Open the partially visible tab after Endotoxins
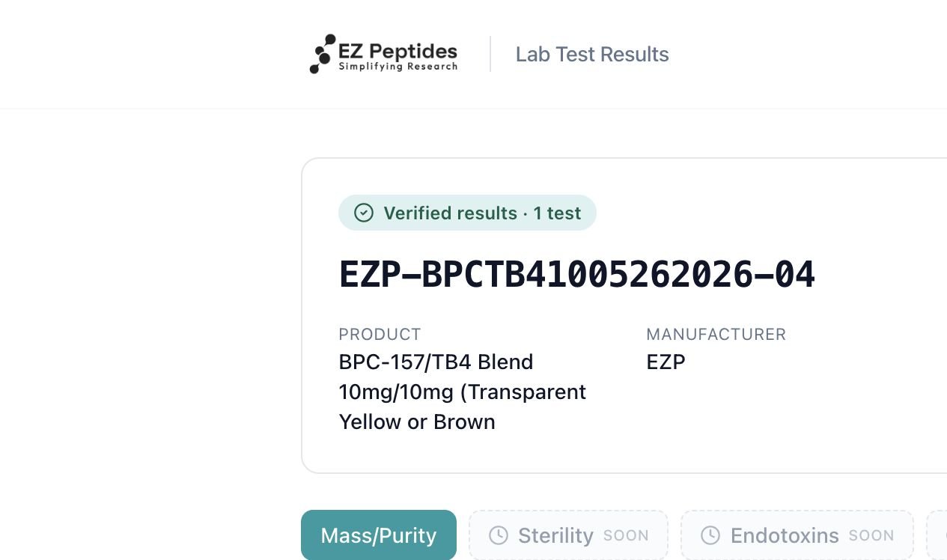 point(937,535)
